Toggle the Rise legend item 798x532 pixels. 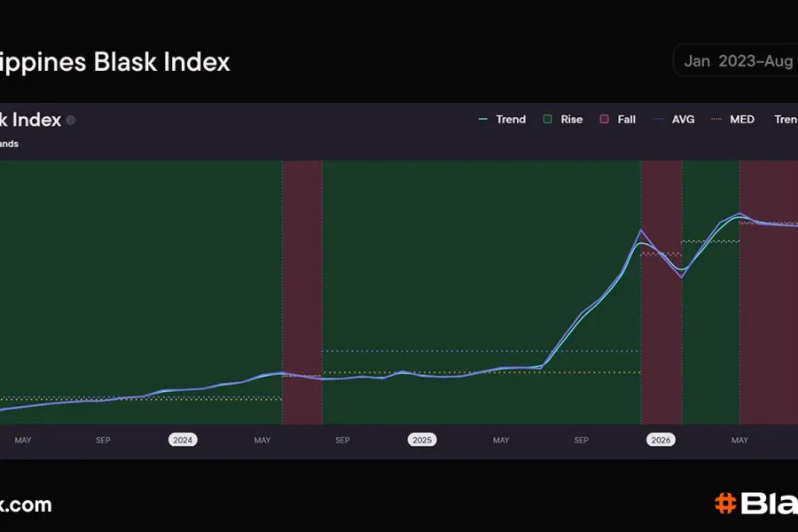click(563, 119)
